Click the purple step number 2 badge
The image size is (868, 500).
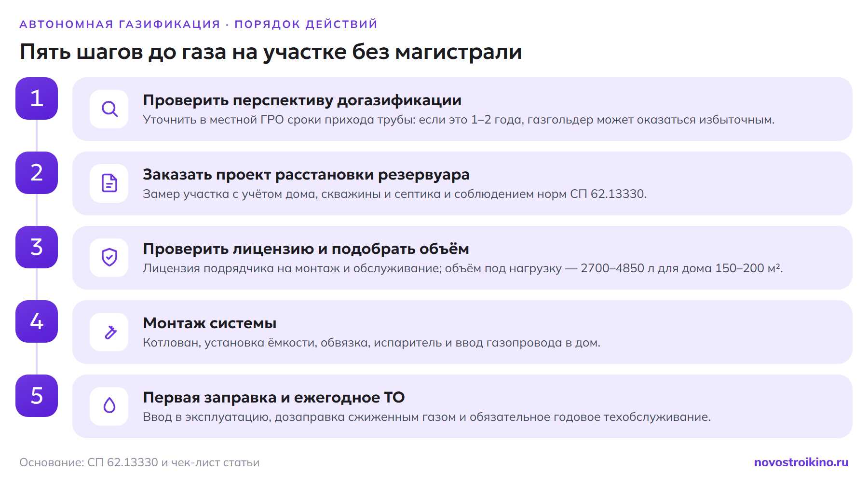37,173
